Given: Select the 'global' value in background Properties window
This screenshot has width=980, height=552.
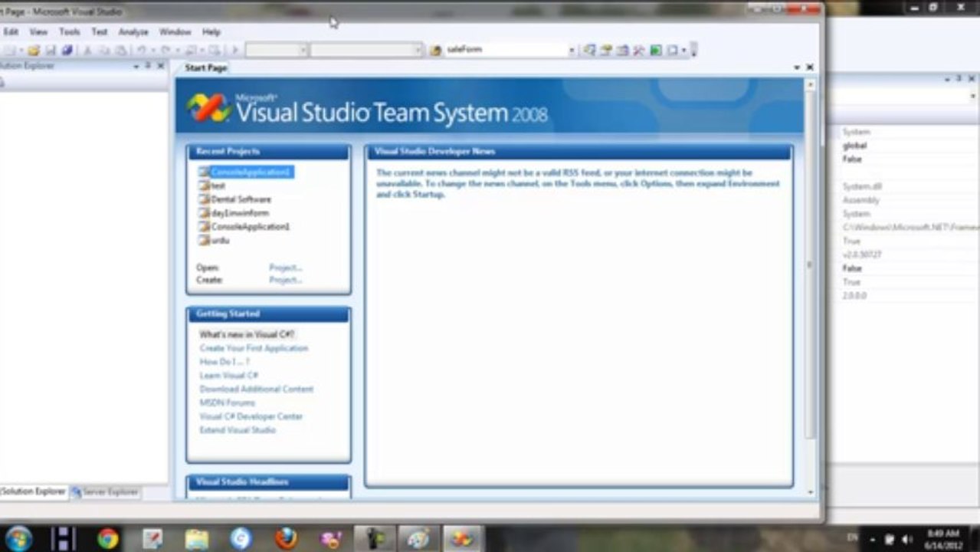Looking at the screenshot, I should (854, 146).
